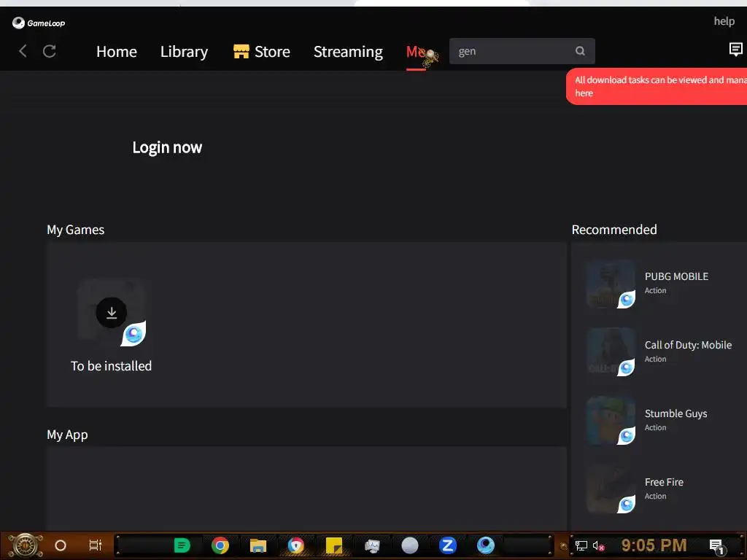This screenshot has width=747, height=560.
Task: Open the green notes app in taskbar
Action: click(x=182, y=545)
